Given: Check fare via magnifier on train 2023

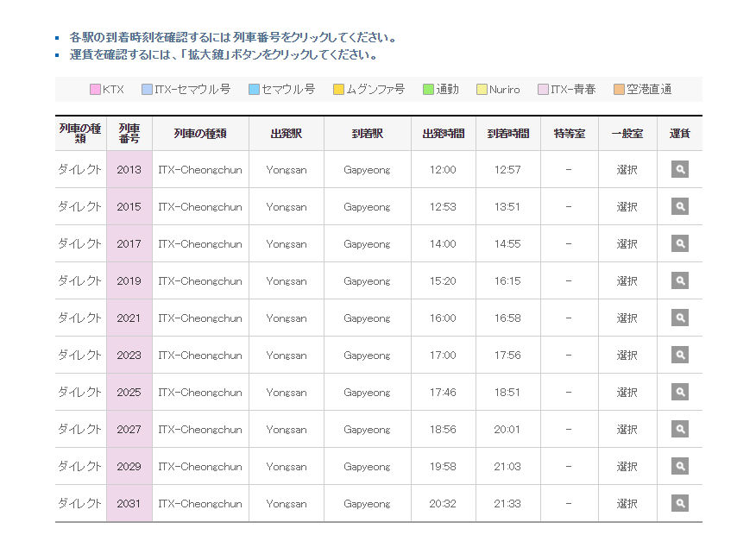Looking at the screenshot, I should (679, 355).
